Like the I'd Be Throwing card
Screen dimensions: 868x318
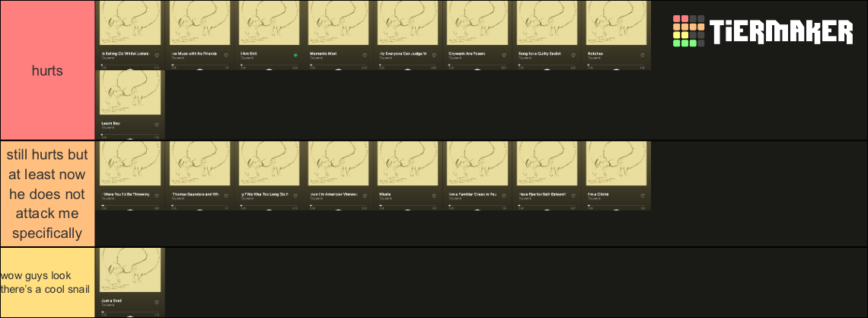[157, 196]
